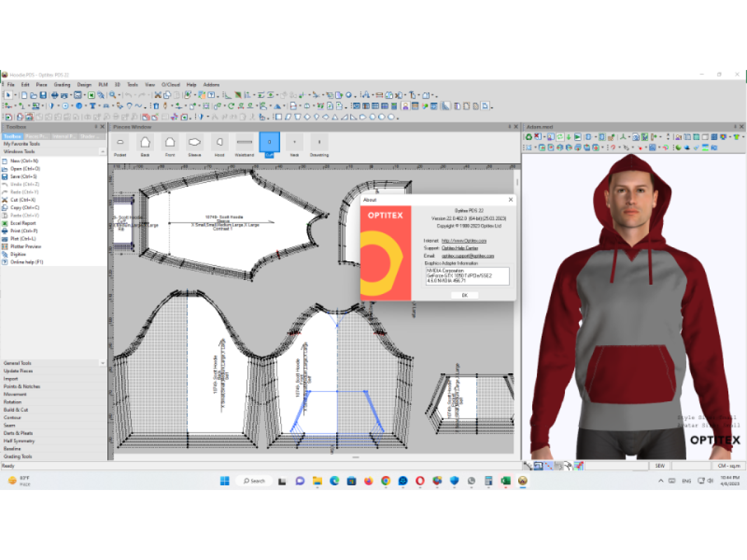Open the Grading menu
The image size is (747, 560).
tap(62, 85)
